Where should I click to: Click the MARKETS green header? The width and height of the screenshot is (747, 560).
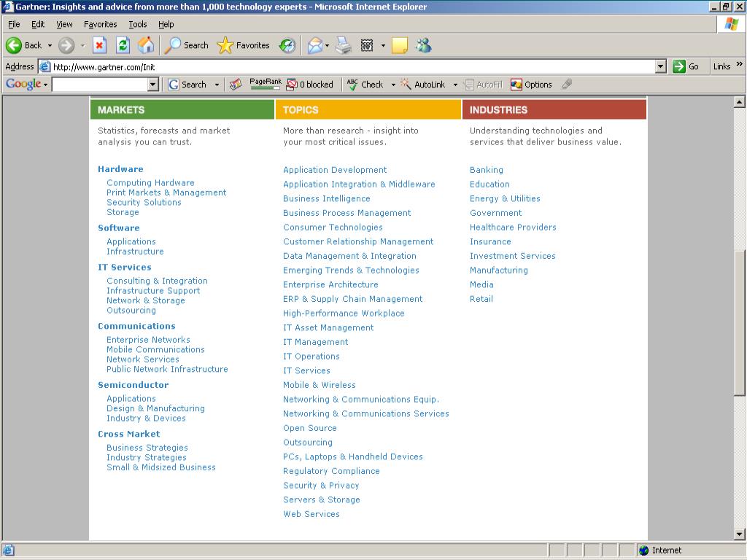(x=182, y=109)
